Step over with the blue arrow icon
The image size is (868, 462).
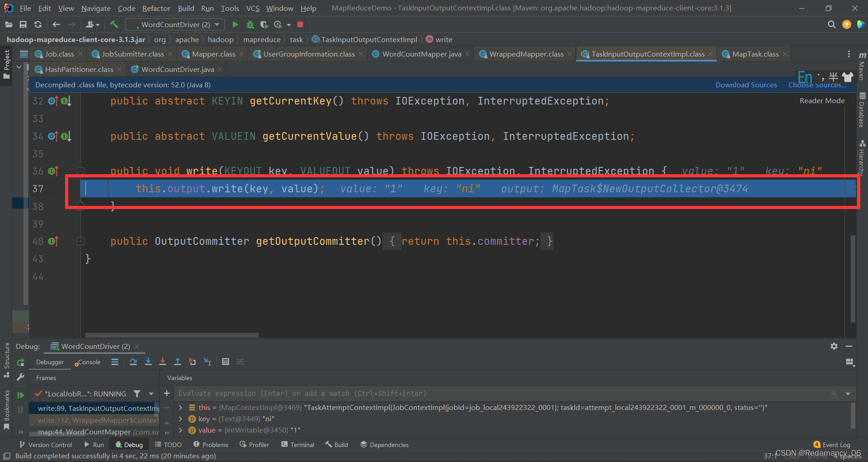[x=133, y=362]
